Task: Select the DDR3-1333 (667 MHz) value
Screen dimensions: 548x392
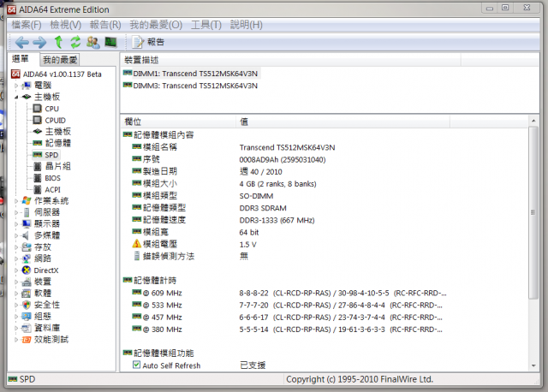Action: [x=277, y=221]
